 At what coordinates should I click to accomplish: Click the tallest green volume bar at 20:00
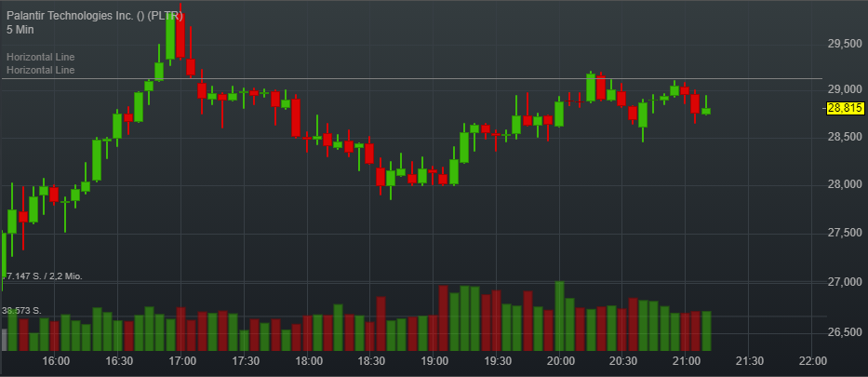559,316
